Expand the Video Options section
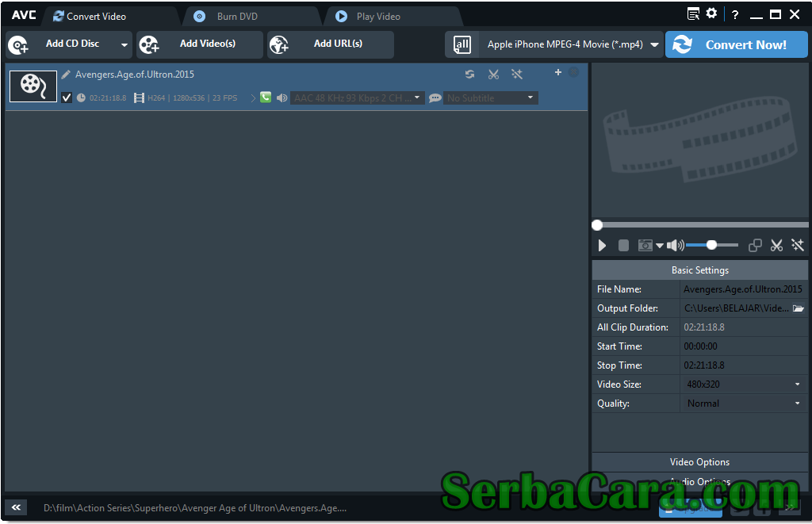The width and height of the screenshot is (812, 524). pyautogui.click(x=699, y=462)
